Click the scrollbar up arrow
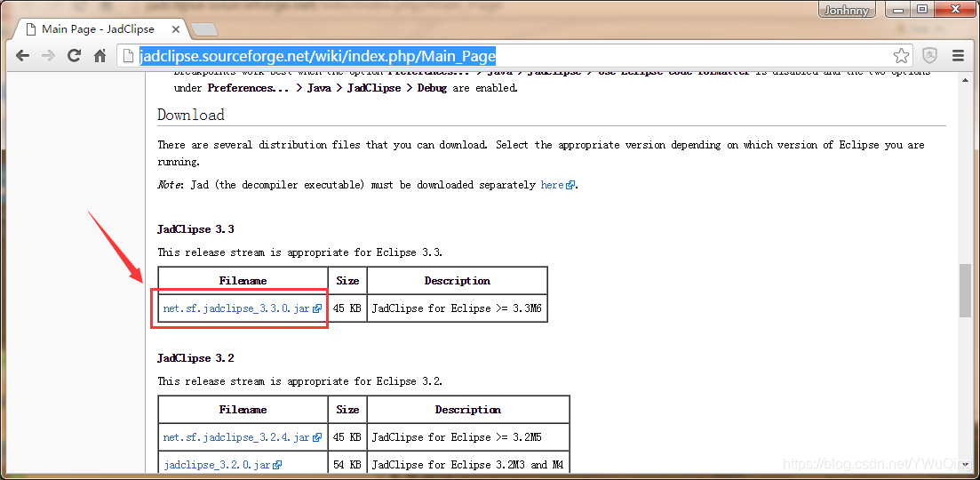 pos(966,78)
